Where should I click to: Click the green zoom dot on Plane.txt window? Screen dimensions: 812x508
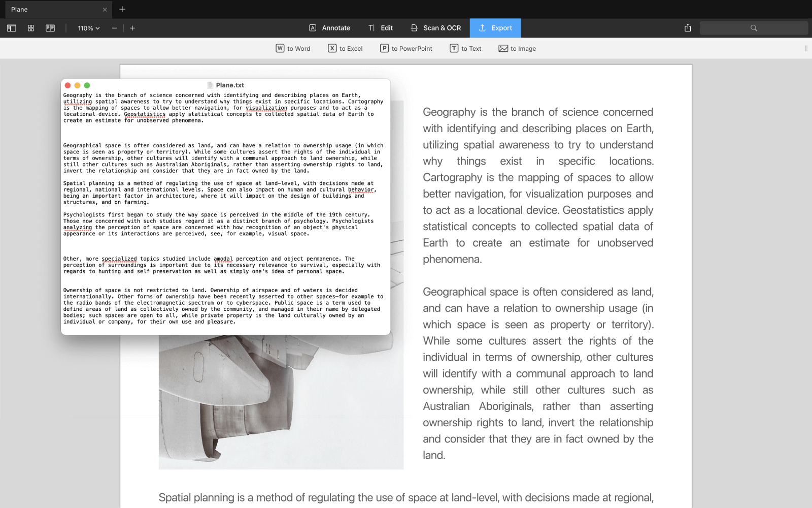point(87,85)
